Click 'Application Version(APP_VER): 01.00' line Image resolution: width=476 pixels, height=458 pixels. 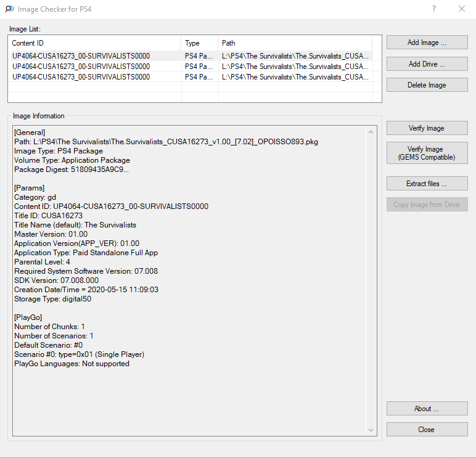click(x=76, y=243)
